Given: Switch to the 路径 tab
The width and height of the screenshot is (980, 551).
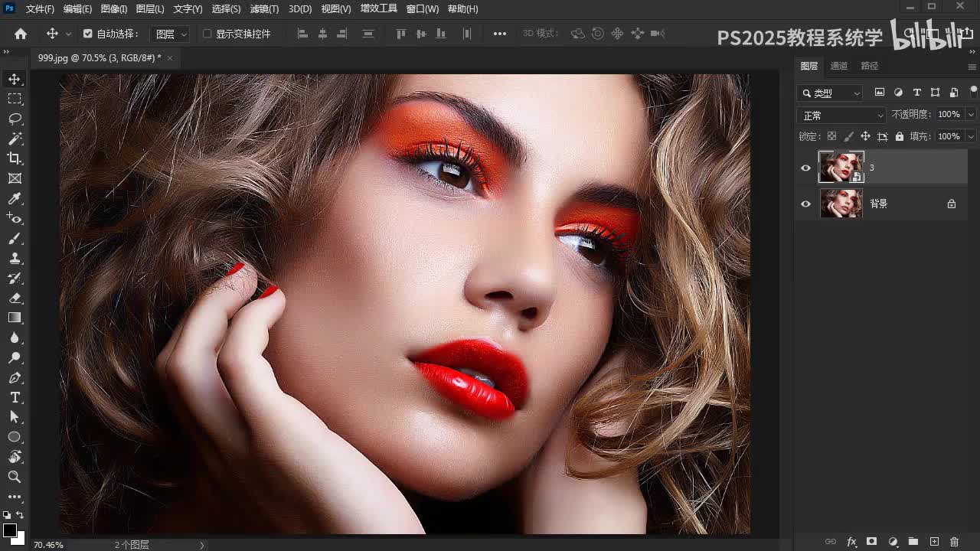Looking at the screenshot, I should point(870,66).
